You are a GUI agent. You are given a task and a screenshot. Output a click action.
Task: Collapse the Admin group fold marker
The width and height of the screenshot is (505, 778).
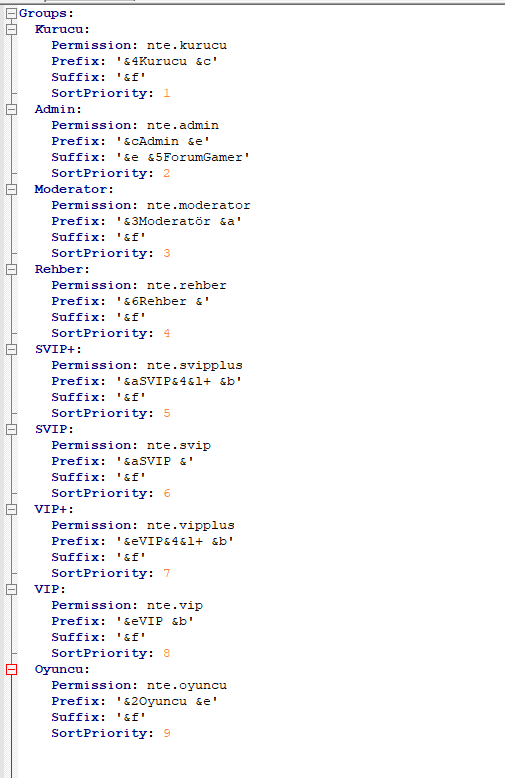click(x=11, y=109)
